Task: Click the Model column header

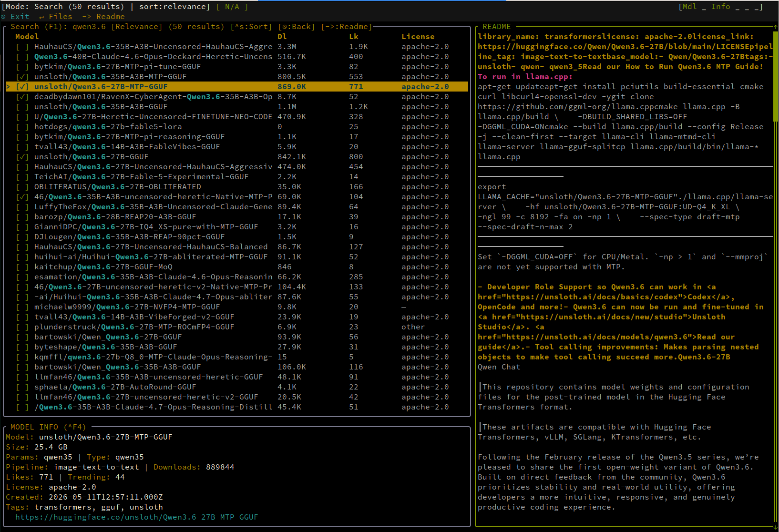Action: point(27,37)
